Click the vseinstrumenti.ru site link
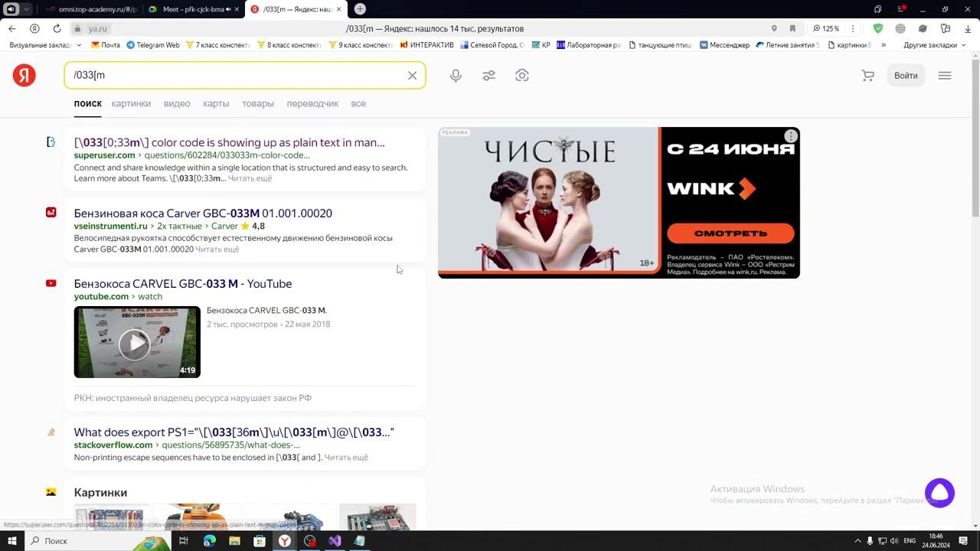Image resolution: width=980 pixels, height=551 pixels. [110, 226]
